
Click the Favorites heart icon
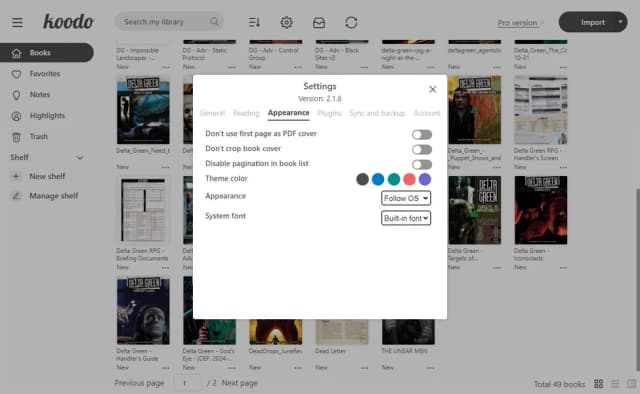pos(16,74)
